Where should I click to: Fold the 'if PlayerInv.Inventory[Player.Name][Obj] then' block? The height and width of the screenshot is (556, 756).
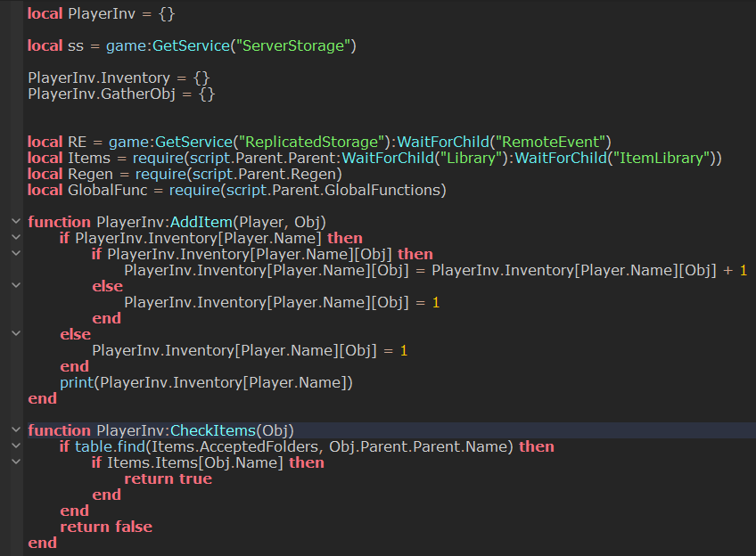point(16,253)
